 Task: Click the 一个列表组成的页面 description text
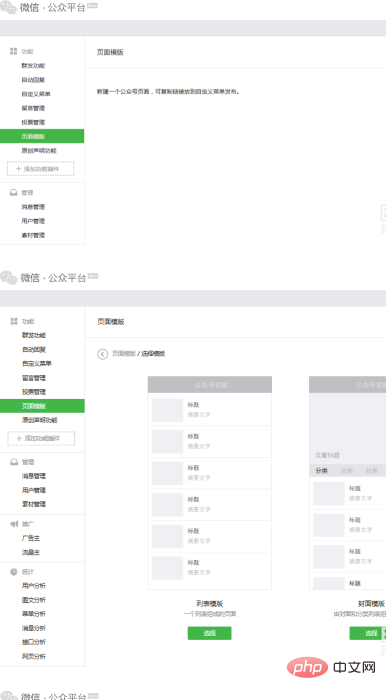point(209,614)
